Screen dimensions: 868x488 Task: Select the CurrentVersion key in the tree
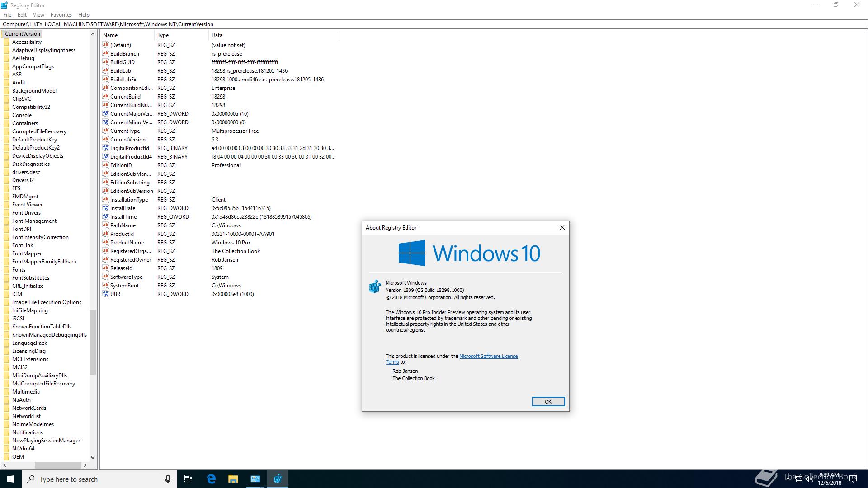23,34
